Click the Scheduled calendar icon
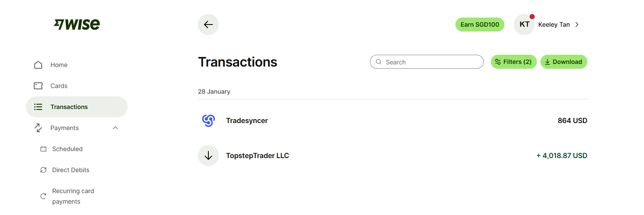The width and height of the screenshot is (644, 215). tap(43, 149)
